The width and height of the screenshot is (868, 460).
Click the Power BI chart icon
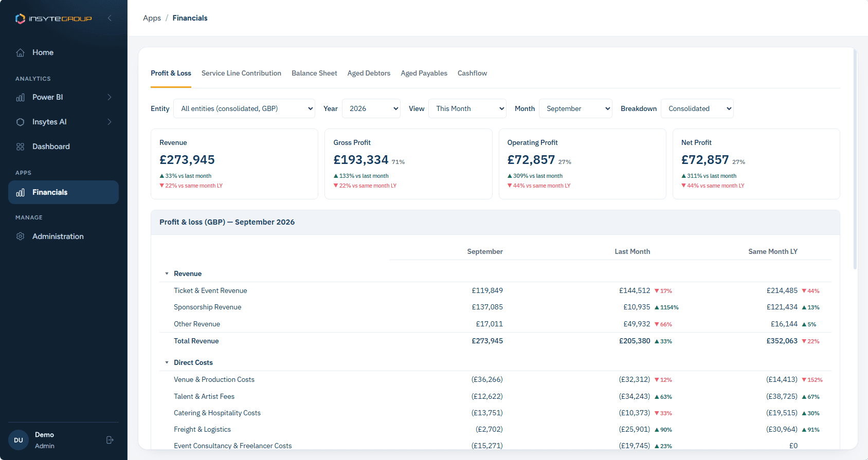[21, 97]
